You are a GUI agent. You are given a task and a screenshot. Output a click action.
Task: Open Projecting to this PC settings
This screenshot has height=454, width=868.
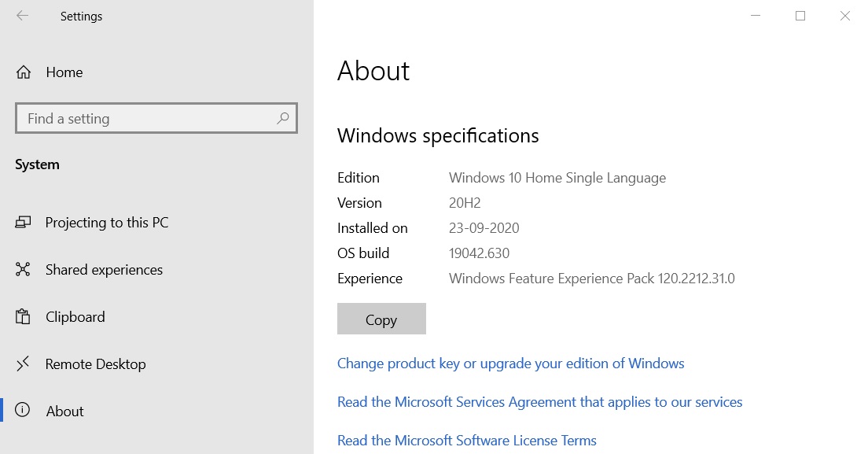click(156, 223)
